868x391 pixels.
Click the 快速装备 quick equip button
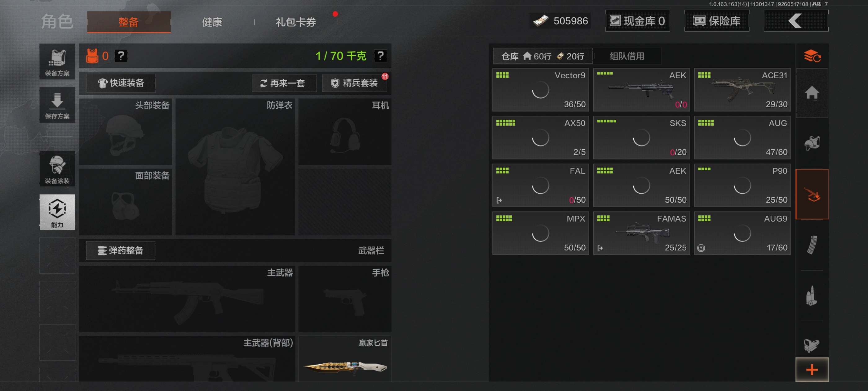click(x=121, y=83)
